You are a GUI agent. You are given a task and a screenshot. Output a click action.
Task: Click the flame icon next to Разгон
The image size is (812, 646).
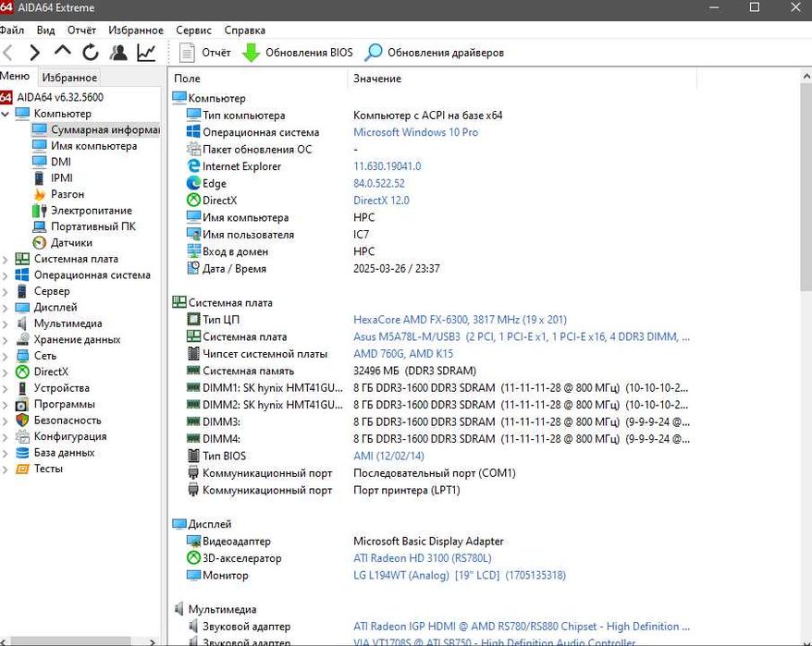point(40,194)
